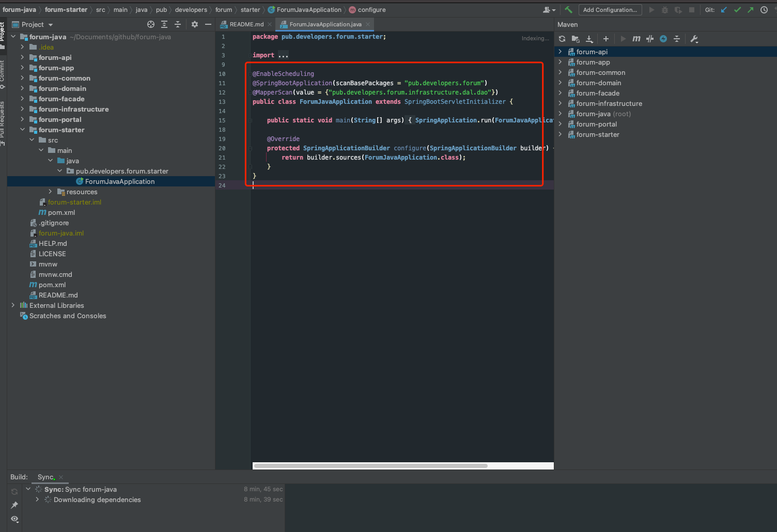Select forum-java (root) in Maven panel
The height and width of the screenshot is (532, 777).
point(603,114)
